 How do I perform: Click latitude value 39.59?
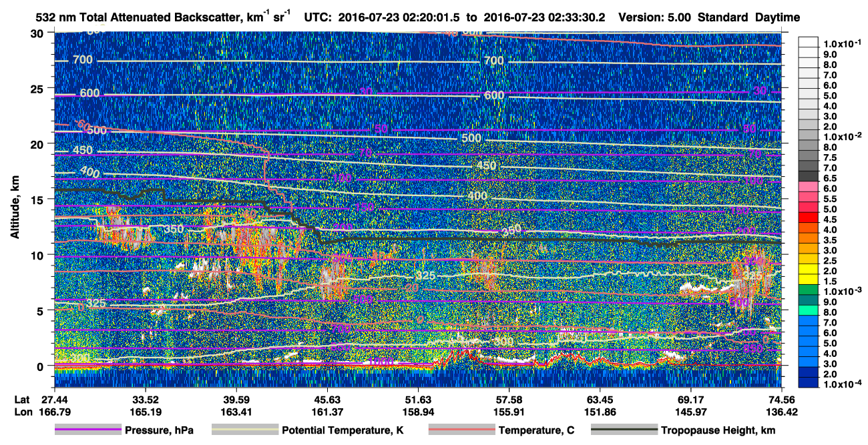[x=236, y=399]
